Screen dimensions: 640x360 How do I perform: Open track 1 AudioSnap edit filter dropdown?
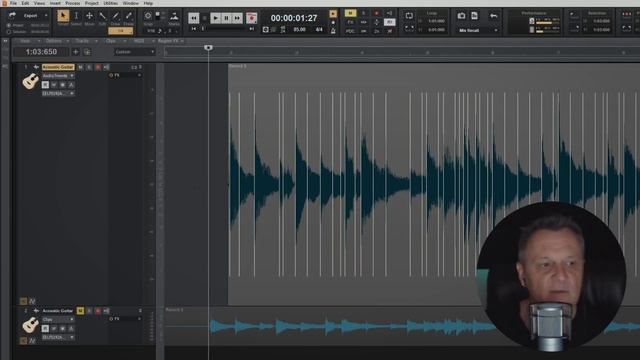click(58, 76)
